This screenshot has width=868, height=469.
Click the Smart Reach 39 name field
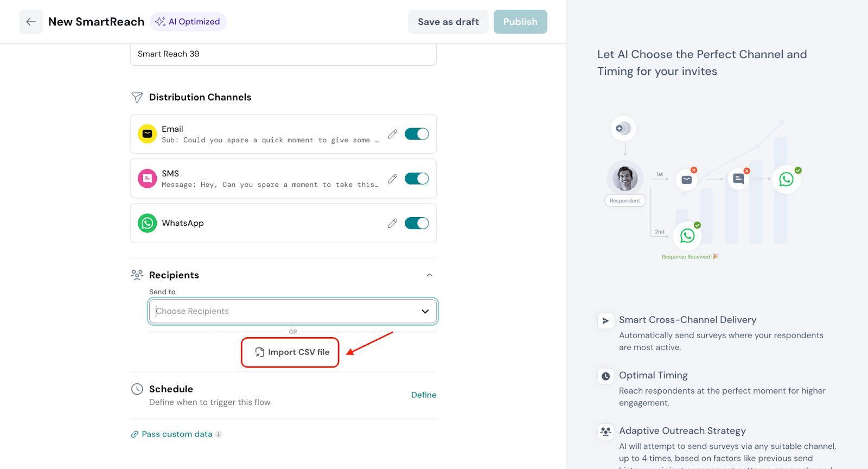(283, 54)
